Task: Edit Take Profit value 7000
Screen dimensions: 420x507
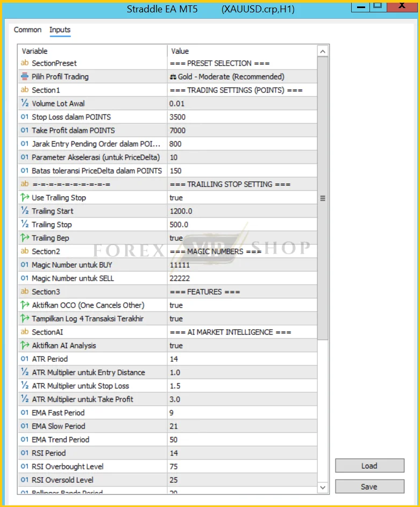Action: 242,130
